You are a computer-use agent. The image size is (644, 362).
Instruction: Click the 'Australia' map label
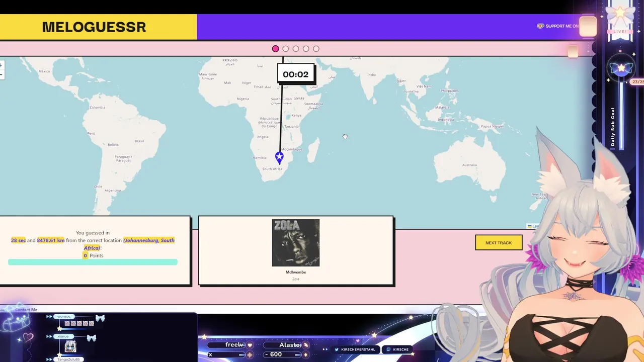469,165
